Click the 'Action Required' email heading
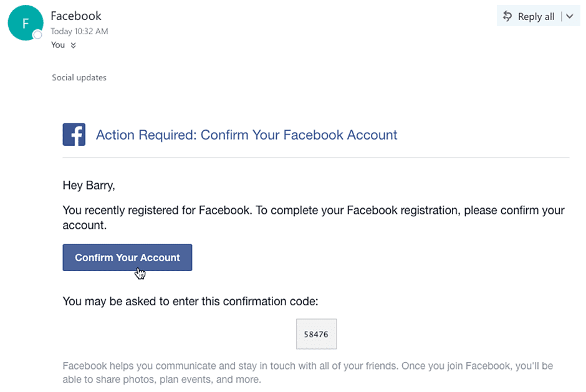The width and height of the screenshot is (586, 392). click(x=246, y=135)
